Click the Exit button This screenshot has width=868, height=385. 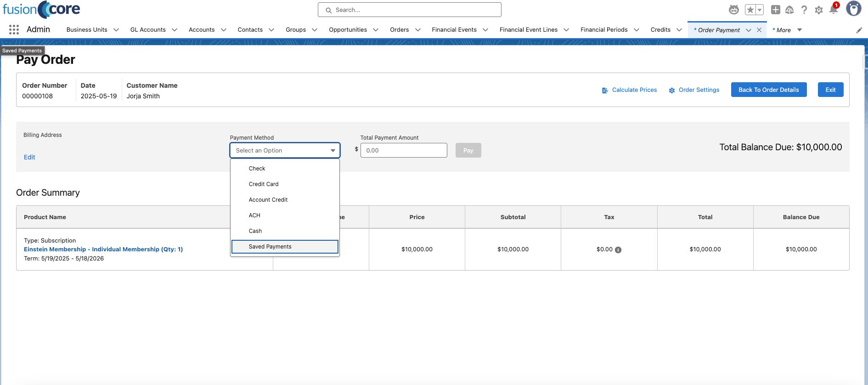pyautogui.click(x=830, y=90)
